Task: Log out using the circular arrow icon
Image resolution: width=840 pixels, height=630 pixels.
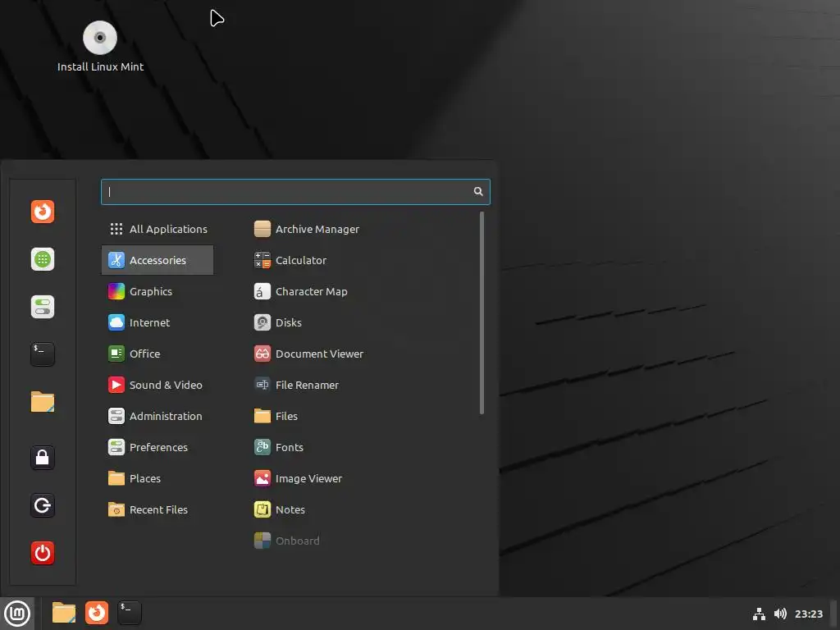Action: tap(43, 505)
